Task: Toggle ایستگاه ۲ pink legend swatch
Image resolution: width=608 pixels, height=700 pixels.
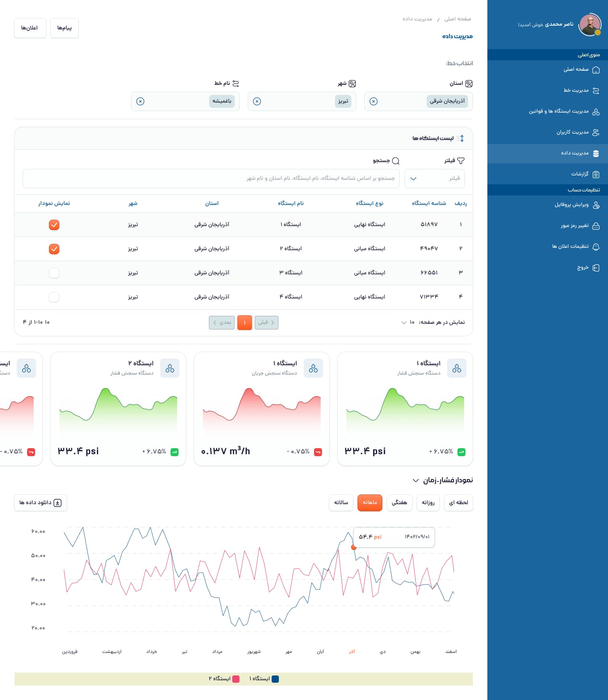Action: (236, 679)
